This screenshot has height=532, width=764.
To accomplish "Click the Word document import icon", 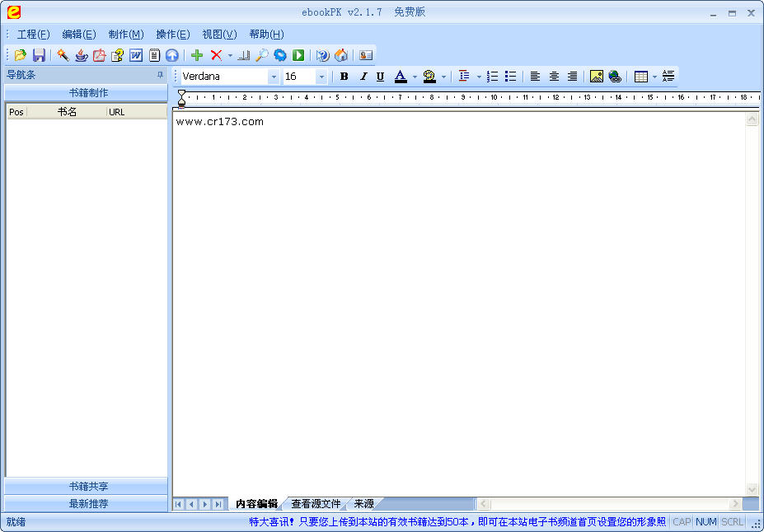I will pyautogui.click(x=136, y=55).
